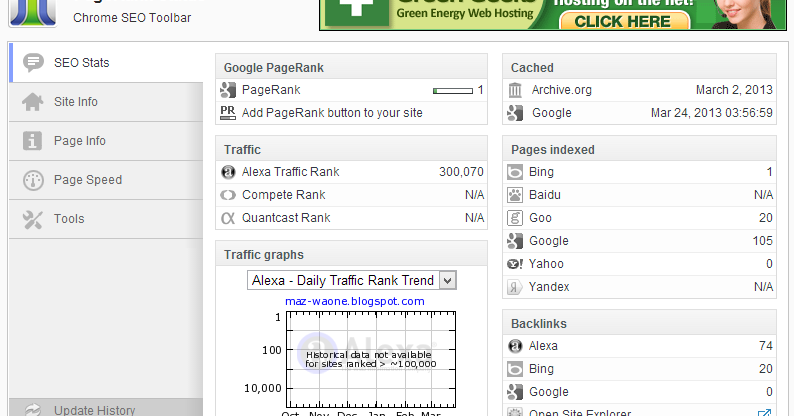
Task: Click the Green Energy Web Hosting banner
Action: pos(553,15)
